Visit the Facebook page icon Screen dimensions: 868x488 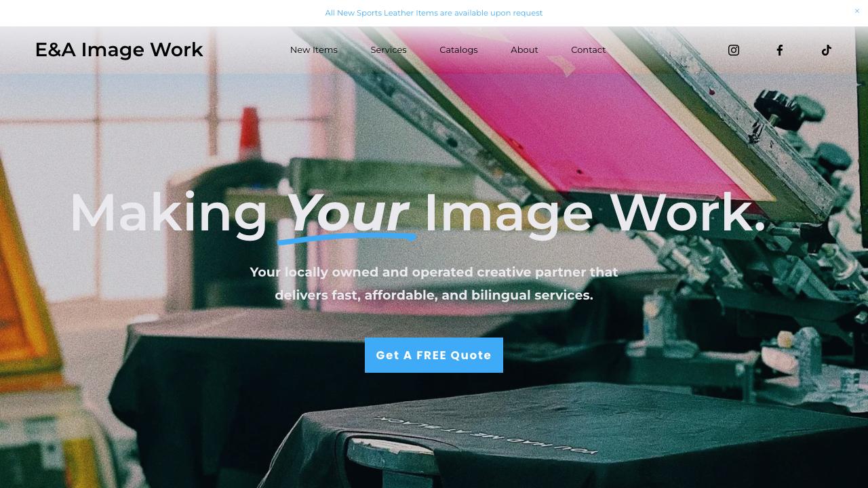click(x=780, y=50)
